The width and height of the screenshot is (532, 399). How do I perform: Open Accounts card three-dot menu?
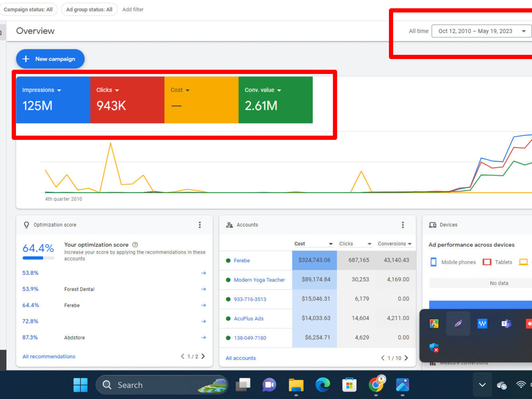(403, 225)
